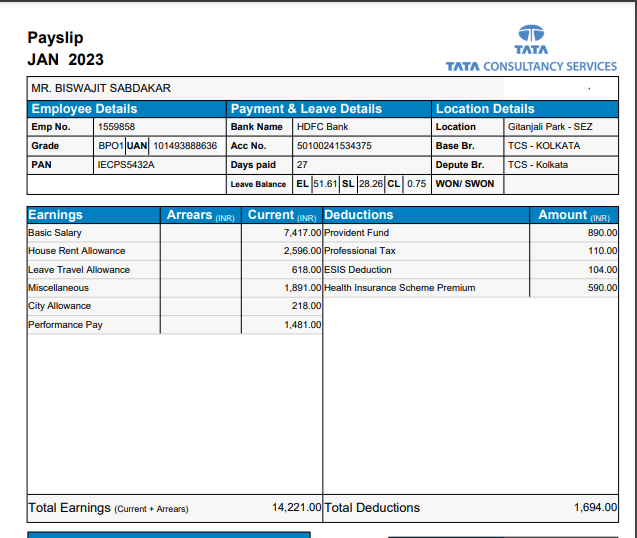Click the HDFC Bank name cell
This screenshot has height=538, width=637.
(322, 127)
